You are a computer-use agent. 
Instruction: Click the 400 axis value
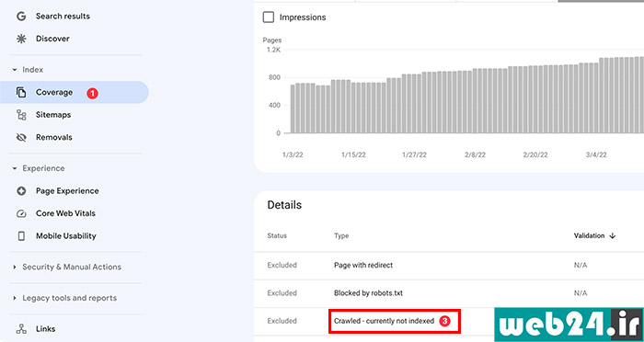[275, 106]
